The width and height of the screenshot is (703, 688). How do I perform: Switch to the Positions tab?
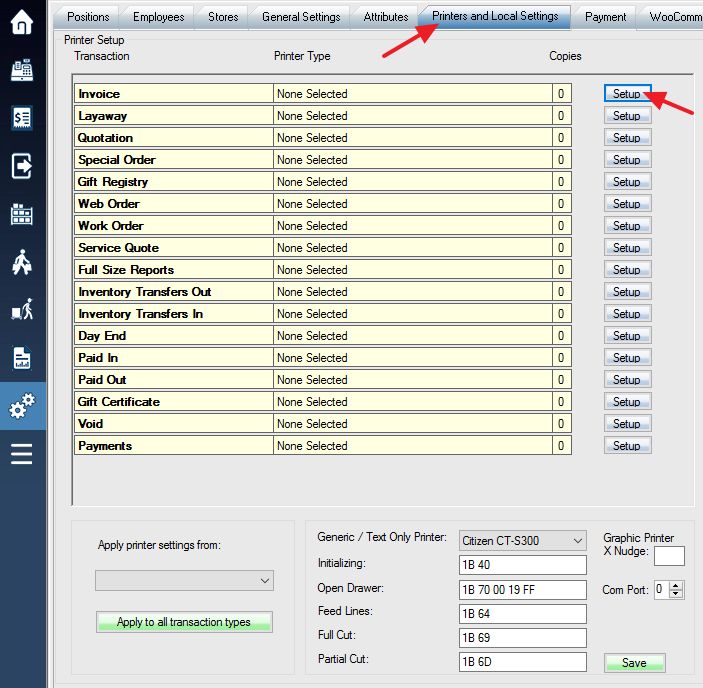(x=88, y=17)
